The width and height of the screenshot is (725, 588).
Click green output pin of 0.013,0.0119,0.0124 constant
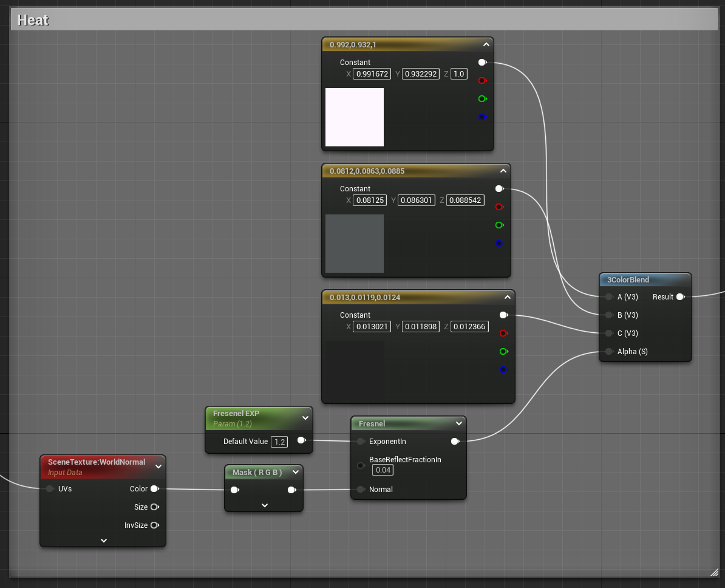click(504, 351)
